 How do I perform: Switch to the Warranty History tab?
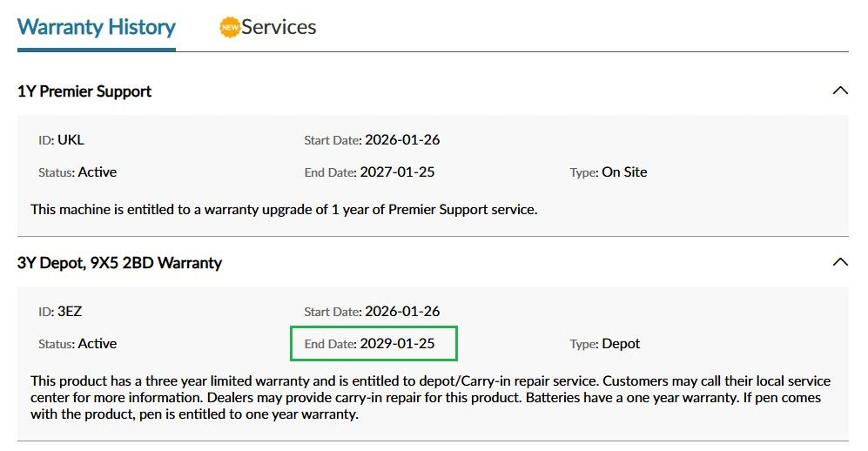point(96,27)
